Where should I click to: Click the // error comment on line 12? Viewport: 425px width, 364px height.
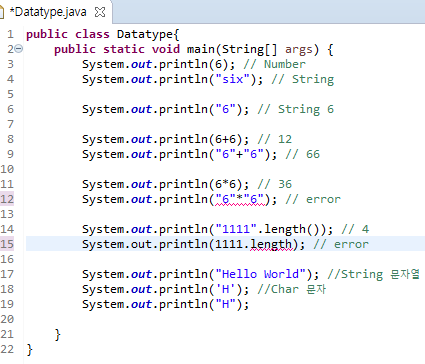(x=313, y=199)
